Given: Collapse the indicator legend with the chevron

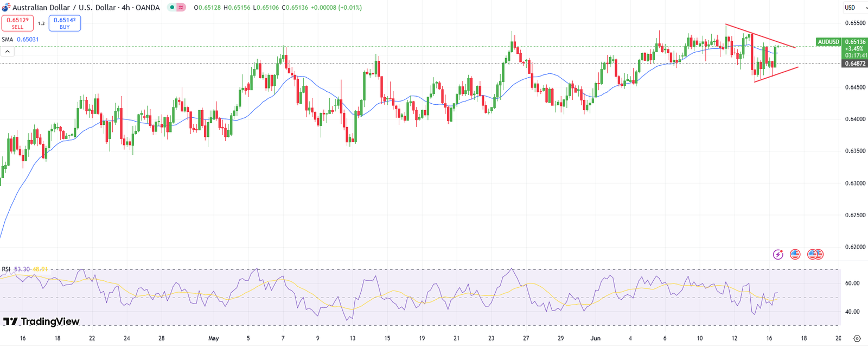Looking at the screenshot, I should point(8,52).
